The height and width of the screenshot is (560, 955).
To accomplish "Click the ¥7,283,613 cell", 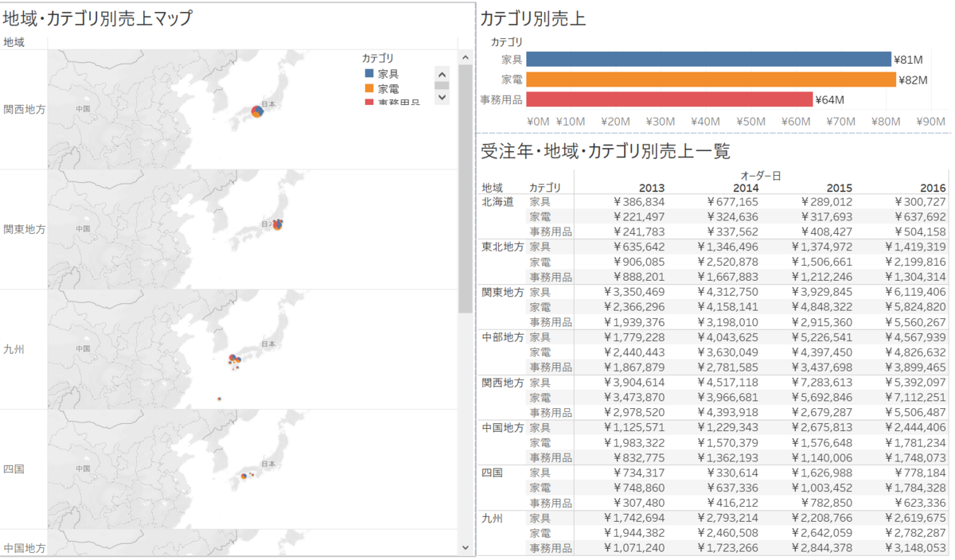I will pos(821,383).
